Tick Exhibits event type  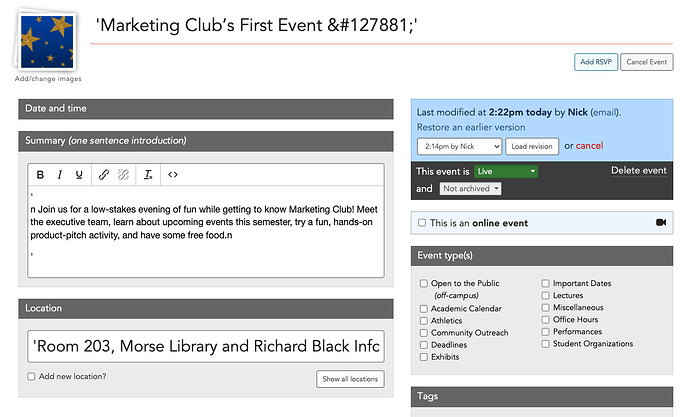tap(424, 357)
